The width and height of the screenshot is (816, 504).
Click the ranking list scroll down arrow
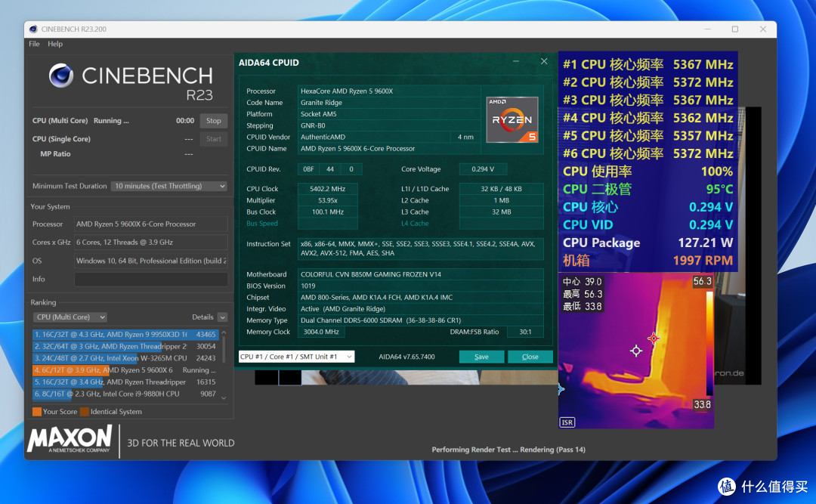224,398
